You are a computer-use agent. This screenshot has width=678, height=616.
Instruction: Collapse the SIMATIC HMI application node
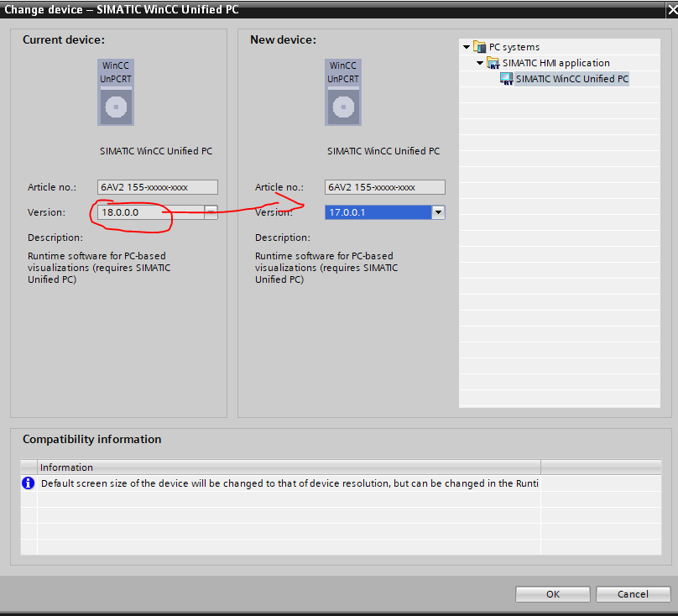click(479, 63)
